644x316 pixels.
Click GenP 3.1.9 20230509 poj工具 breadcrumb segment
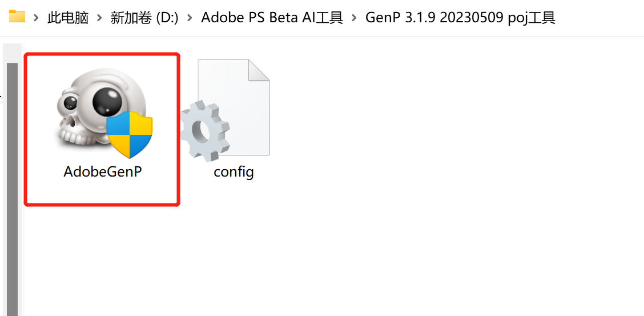coord(460,18)
